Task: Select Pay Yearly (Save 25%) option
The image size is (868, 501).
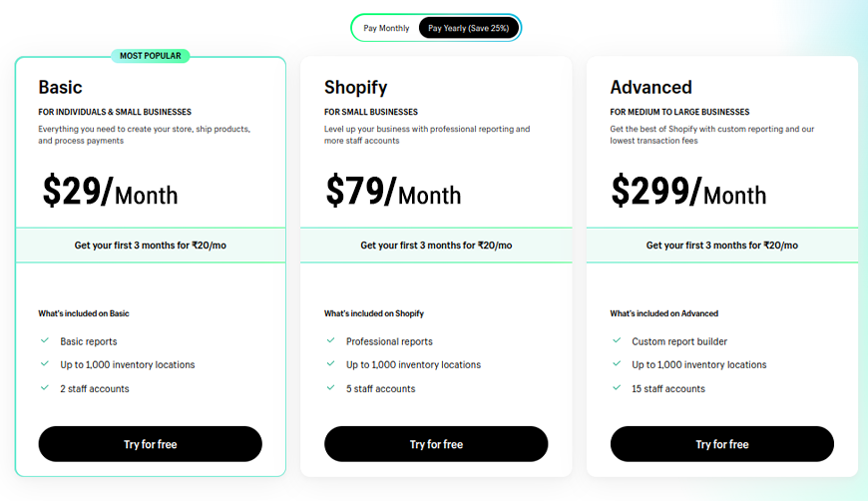Action: point(468,28)
